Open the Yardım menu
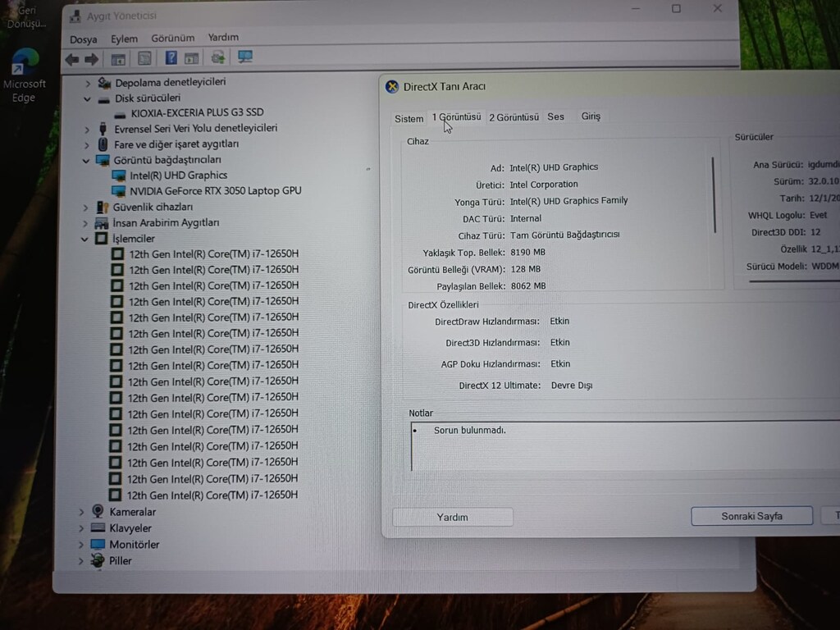The image size is (840, 630). 223,38
